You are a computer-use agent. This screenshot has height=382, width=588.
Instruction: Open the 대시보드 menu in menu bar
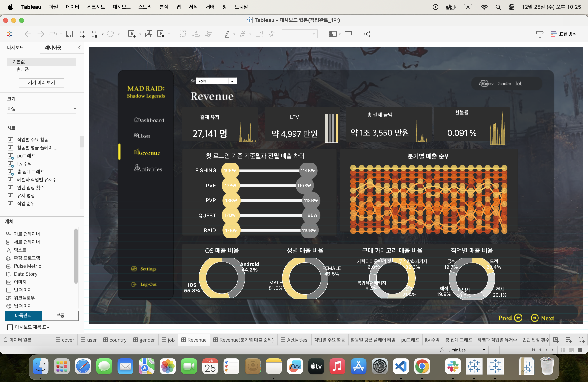[122, 7]
